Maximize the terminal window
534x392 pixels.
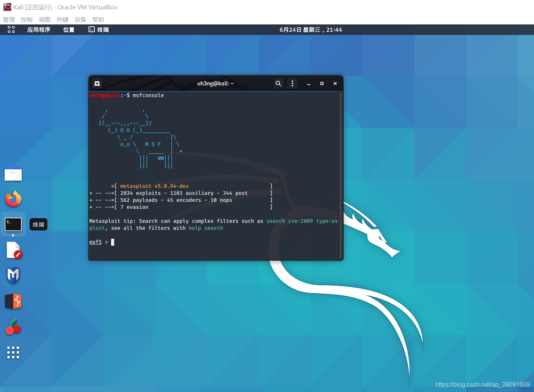322,83
